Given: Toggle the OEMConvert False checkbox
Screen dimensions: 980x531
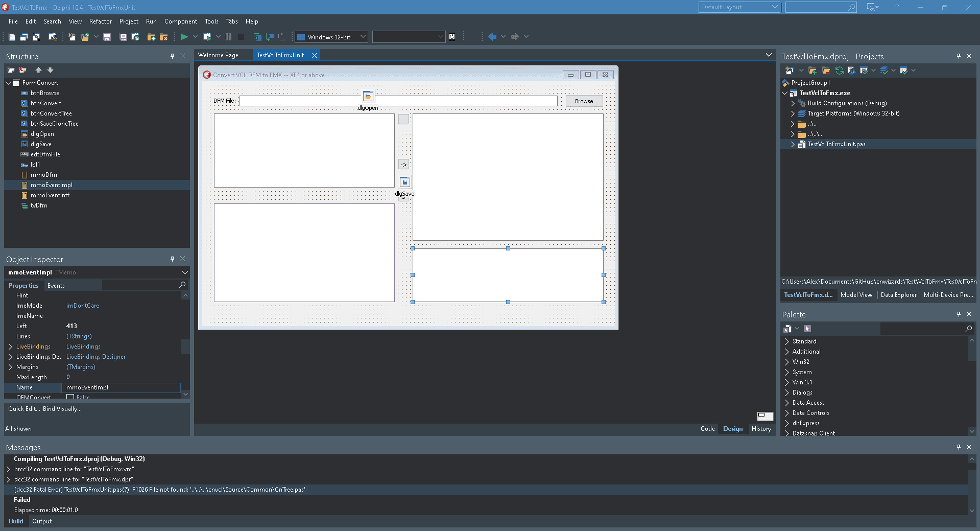Looking at the screenshot, I should pyautogui.click(x=70, y=397).
